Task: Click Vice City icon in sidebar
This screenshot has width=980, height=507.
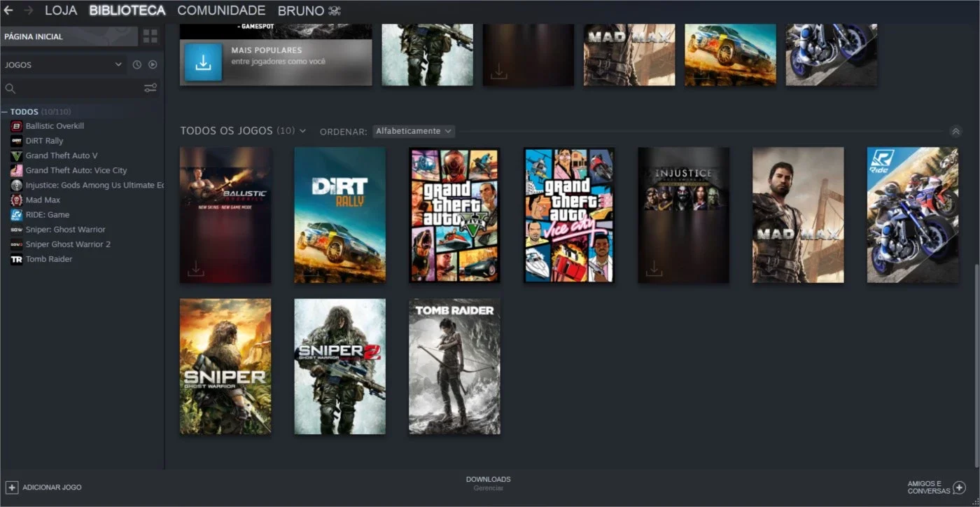Action: click(x=16, y=170)
